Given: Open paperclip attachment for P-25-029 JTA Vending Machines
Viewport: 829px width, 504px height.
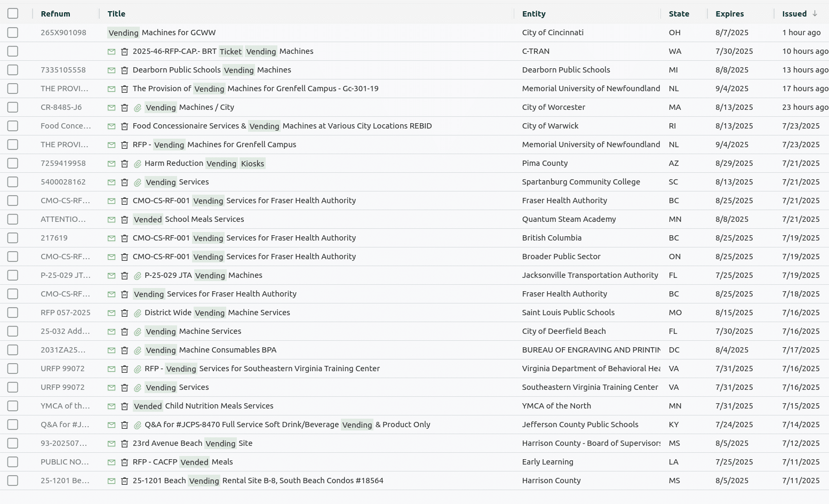Looking at the screenshot, I should click(137, 276).
